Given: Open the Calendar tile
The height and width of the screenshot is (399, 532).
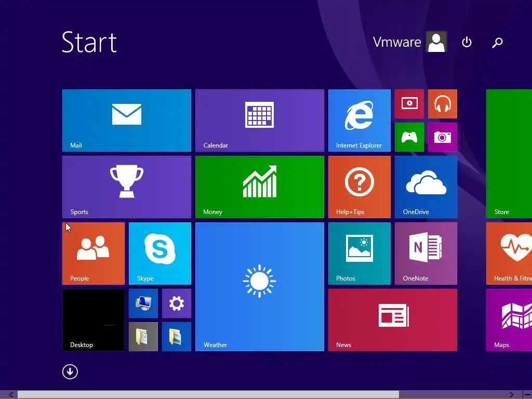Looking at the screenshot, I should click(260, 121).
